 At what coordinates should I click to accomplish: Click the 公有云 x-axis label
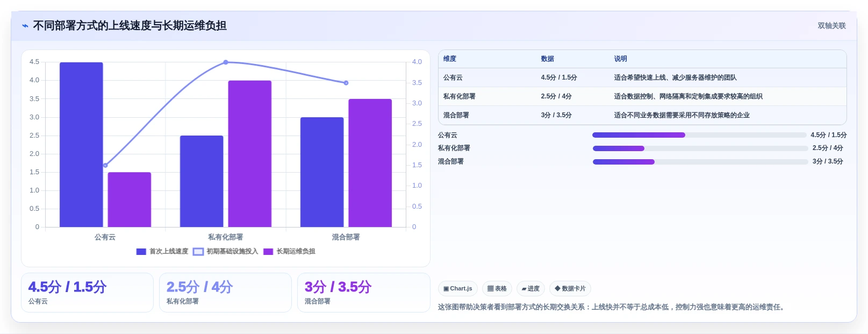(x=105, y=237)
